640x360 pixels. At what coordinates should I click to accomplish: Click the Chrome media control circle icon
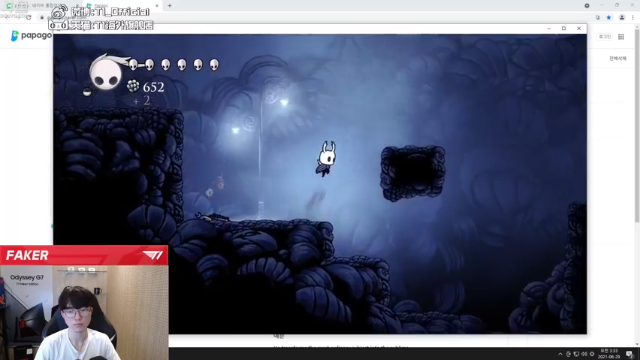point(587,6)
